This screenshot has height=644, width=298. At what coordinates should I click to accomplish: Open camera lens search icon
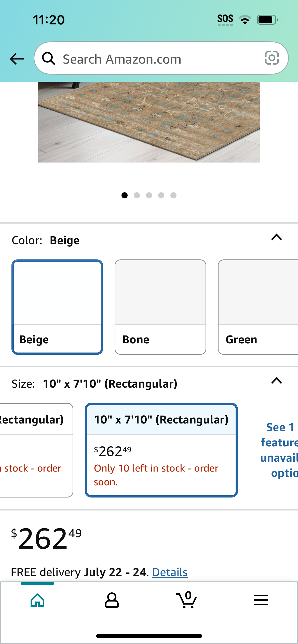click(272, 58)
